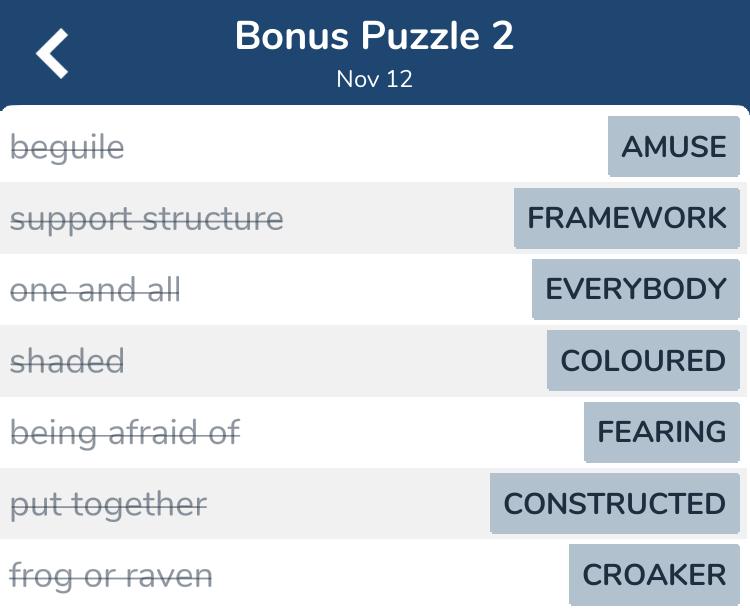Tap the back arrow icon
This screenshot has width=750, height=610.
click(53, 53)
